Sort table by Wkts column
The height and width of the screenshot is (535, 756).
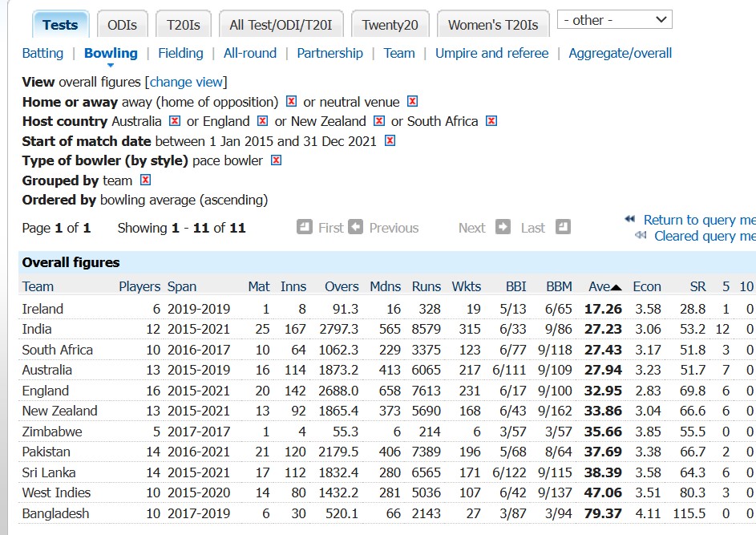466,286
